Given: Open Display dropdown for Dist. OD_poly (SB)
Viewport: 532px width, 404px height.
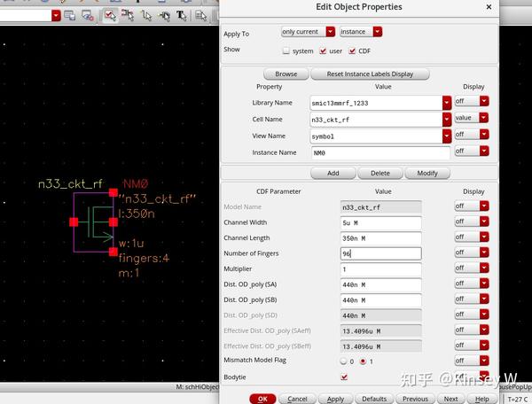Looking at the screenshot, I should [x=472, y=299].
